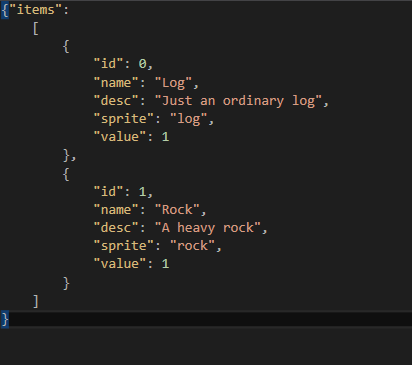The image size is (412, 365).
Task: Click the highlighted opening brace before "items"
Action: [x=5, y=10]
